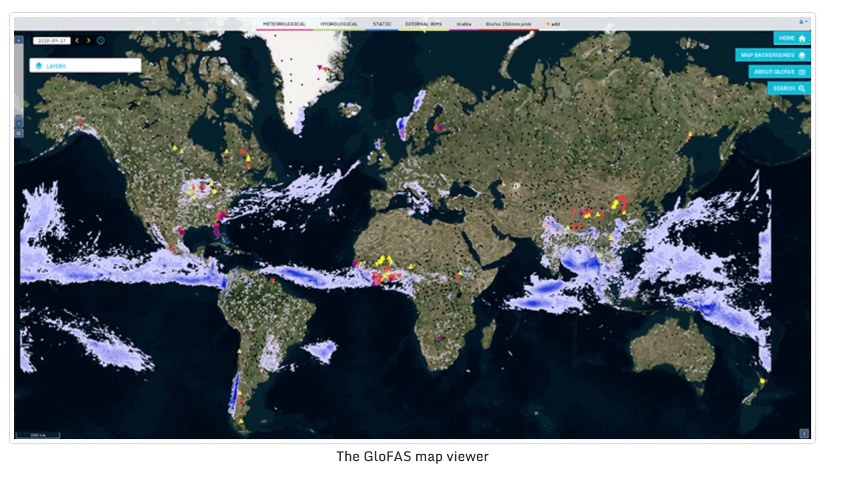Click the Search button

[789, 89]
